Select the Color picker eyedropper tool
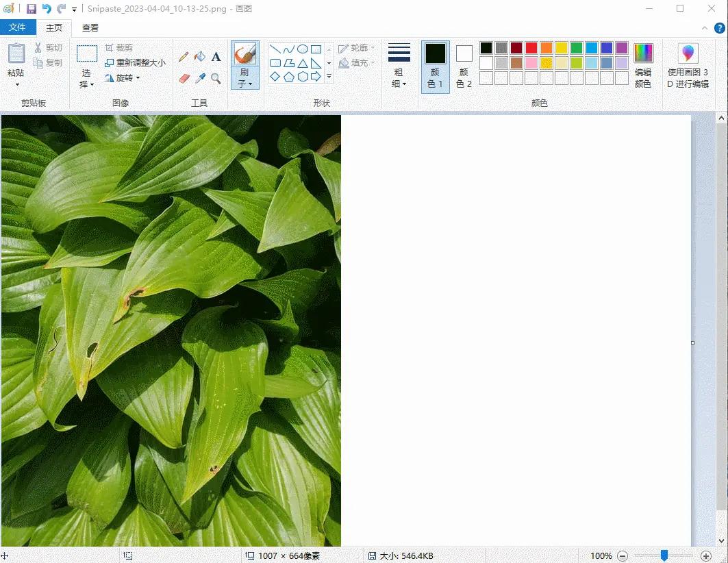 tap(200, 77)
